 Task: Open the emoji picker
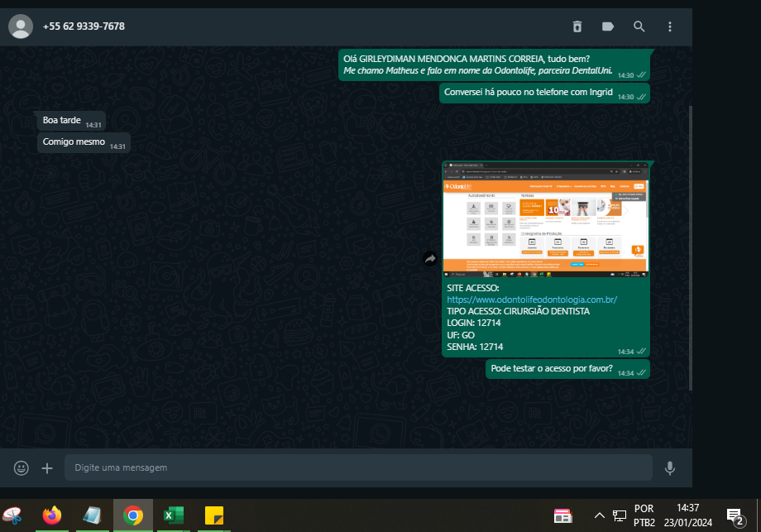point(22,468)
